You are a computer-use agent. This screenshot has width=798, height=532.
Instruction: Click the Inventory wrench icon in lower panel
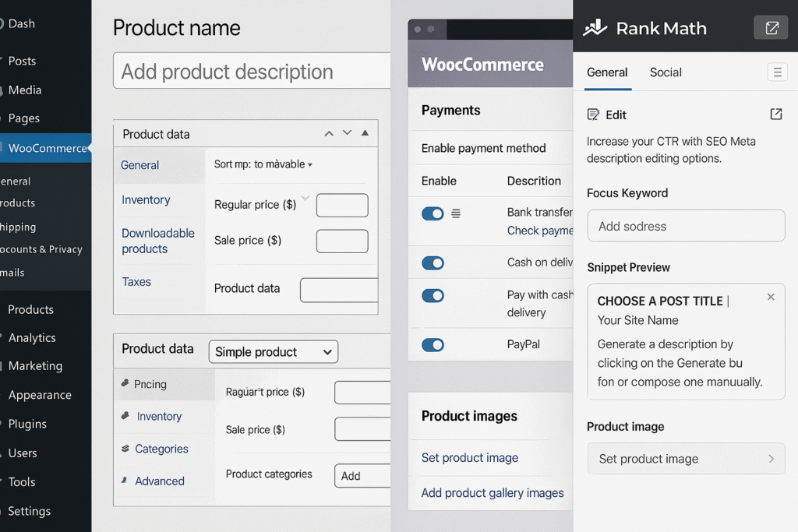point(125,415)
